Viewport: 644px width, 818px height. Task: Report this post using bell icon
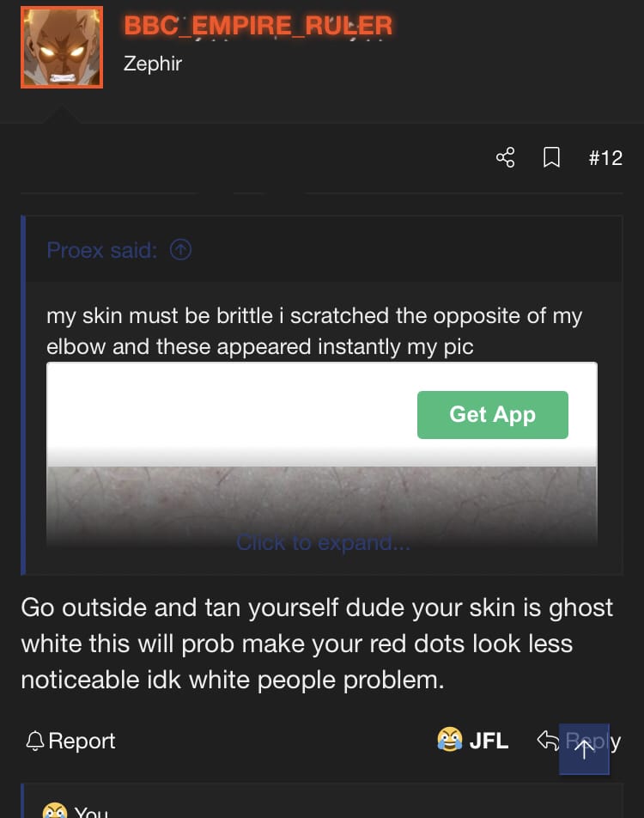(x=35, y=741)
